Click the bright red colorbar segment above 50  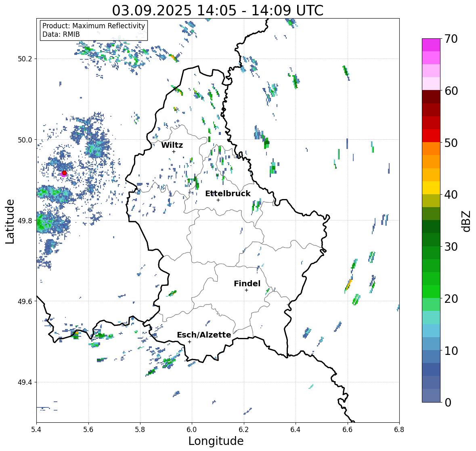coord(431,136)
